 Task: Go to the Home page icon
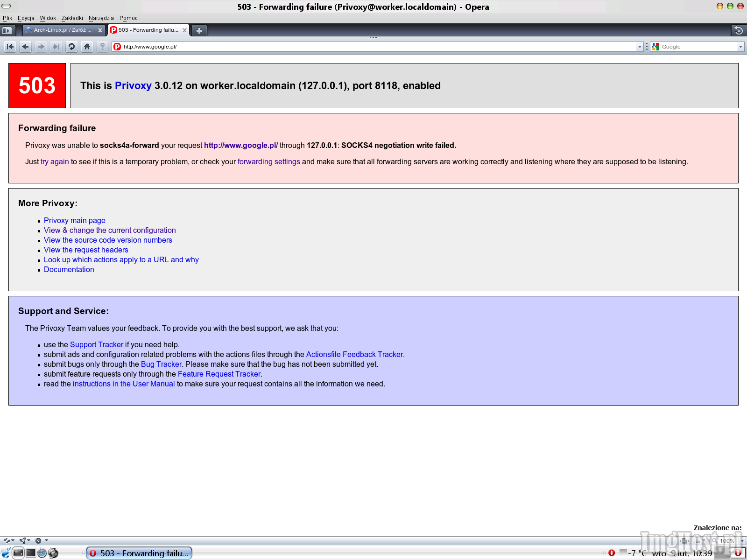coord(87,47)
